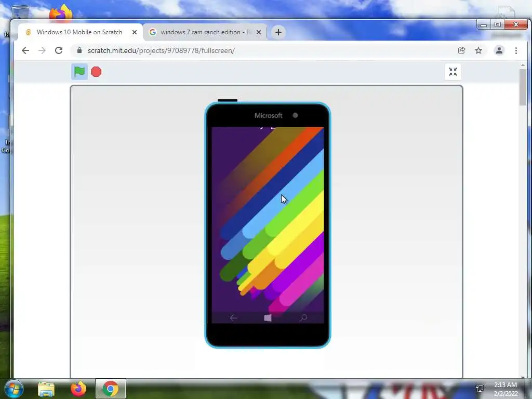Reload the Scratch page
Image resolution: width=532 pixels, height=399 pixels.
59,50
